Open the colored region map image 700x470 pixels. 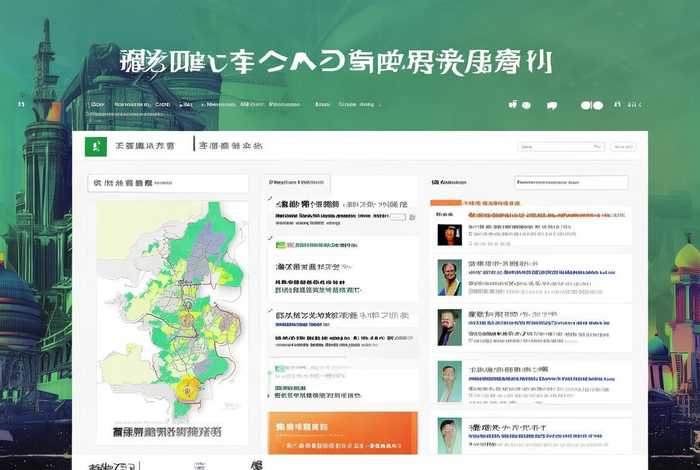(172, 312)
